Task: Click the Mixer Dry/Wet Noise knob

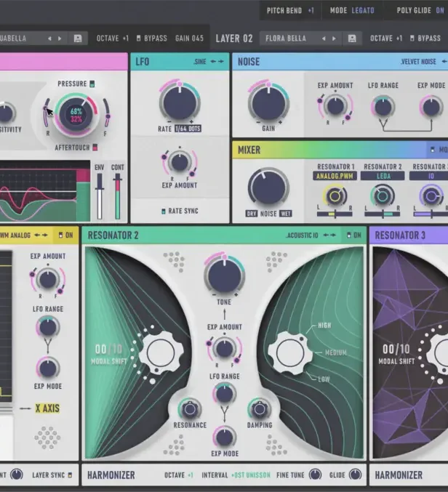Action: tap(268, 188)
